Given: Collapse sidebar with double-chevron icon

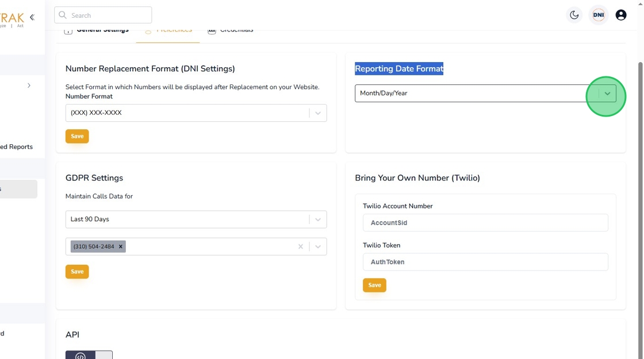Looking at the screenshot, I should (32, 17).
